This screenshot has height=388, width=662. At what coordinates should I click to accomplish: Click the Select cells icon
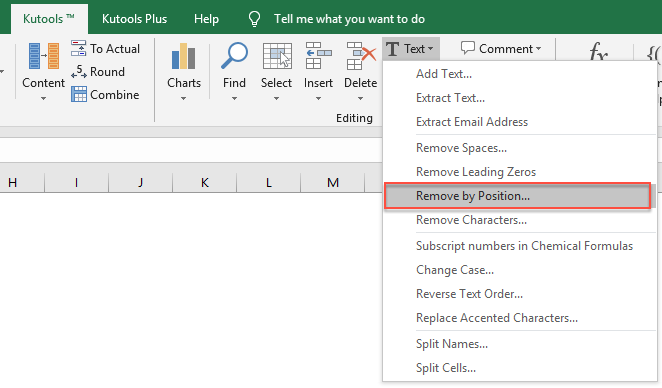coord(277,56)
